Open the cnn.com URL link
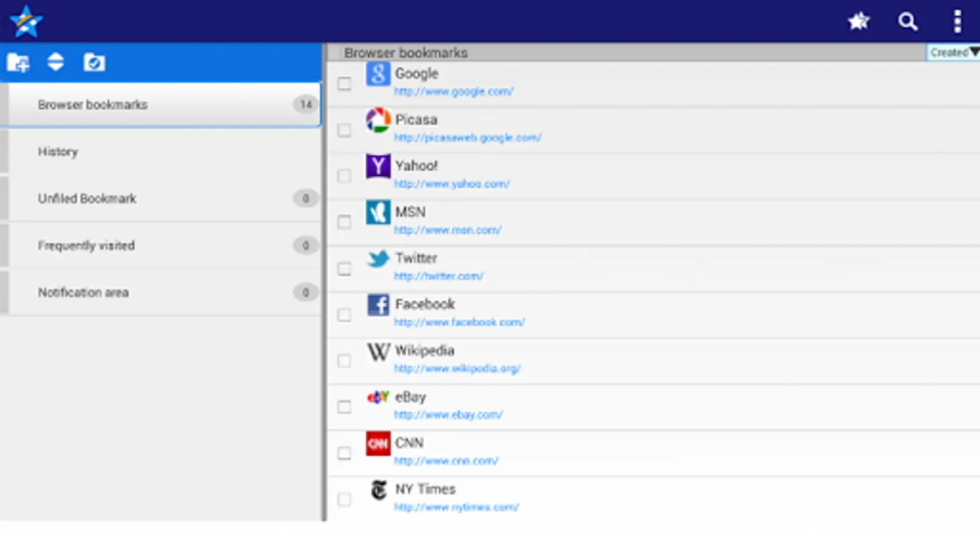Screen dimensions: 980x559 coord(447,461)
